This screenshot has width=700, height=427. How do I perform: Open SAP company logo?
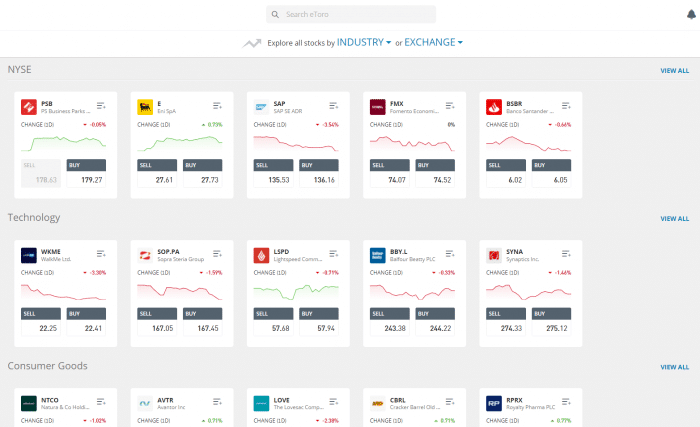click(262, 107)
